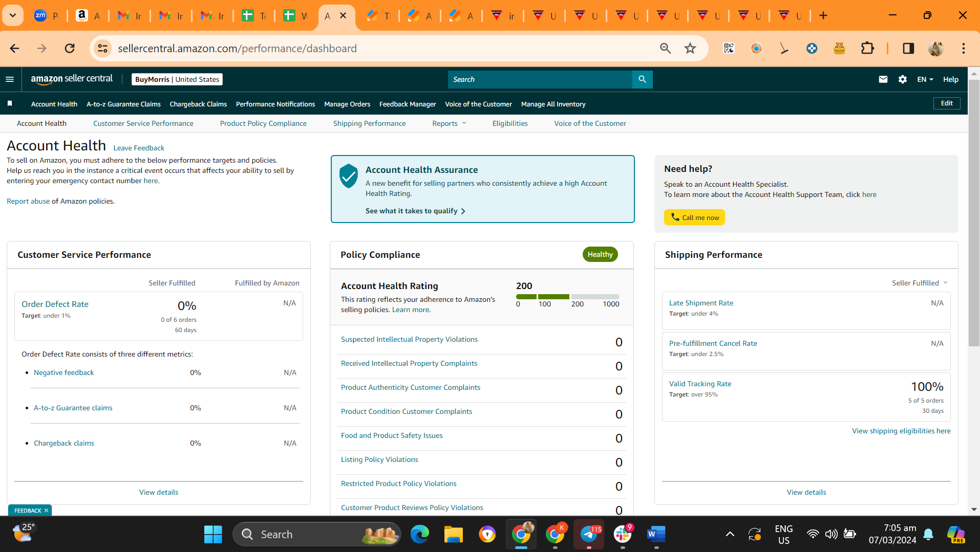The image size is (980, 552).
Task: Open the Seller Central hamburger menu
Action: click(10, 79)
